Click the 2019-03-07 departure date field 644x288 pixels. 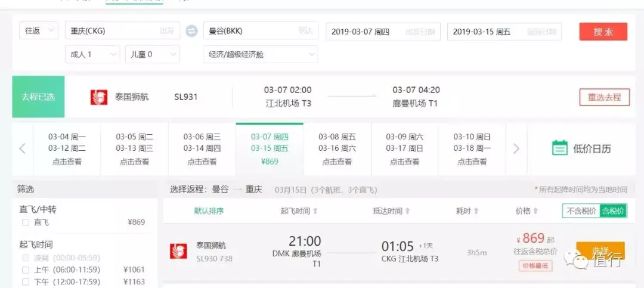pyautogui.click(x=383, y=32)
